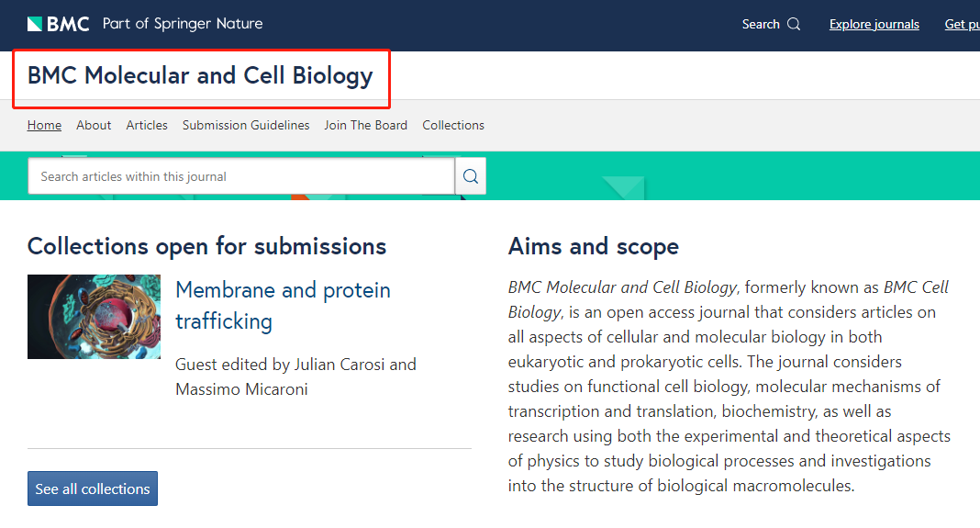This screenshot has width=980, height=528.
Task: Open the About navigation item
Action: click(94, 125)
